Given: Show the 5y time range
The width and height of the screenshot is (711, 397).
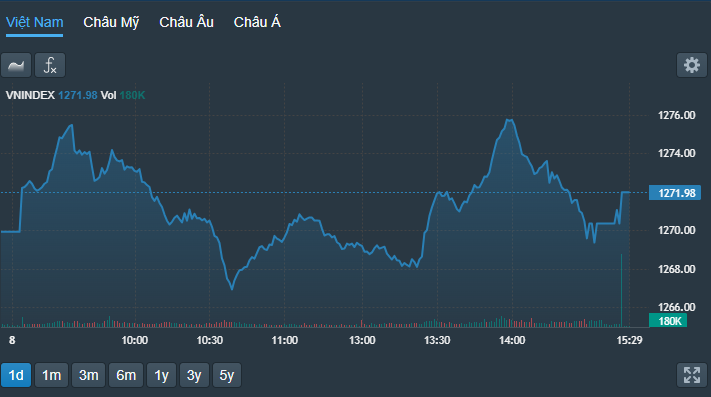Looking at the screenshot, I should coord(227,375).
